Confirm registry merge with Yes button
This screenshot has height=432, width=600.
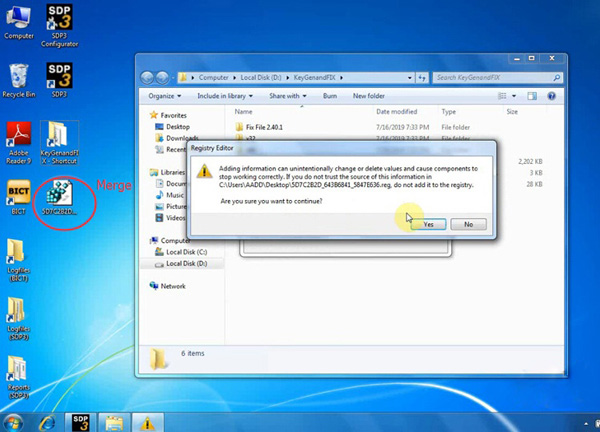coord(429,224)
